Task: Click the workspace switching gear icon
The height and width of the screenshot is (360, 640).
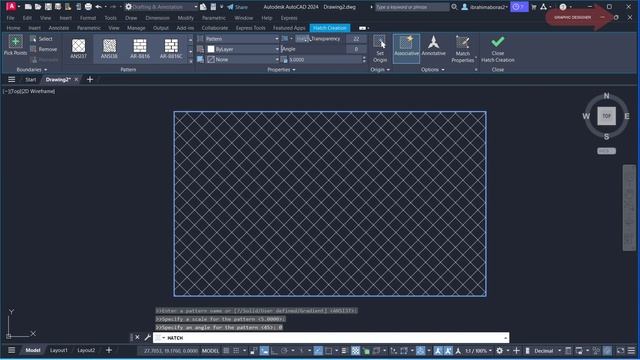Action: point(500,351)
